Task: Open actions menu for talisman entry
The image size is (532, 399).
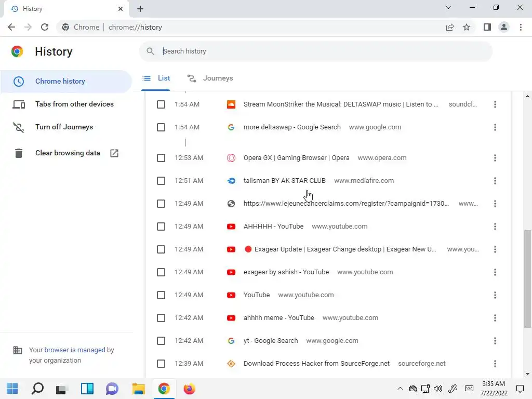Action: tap(495, 181)
